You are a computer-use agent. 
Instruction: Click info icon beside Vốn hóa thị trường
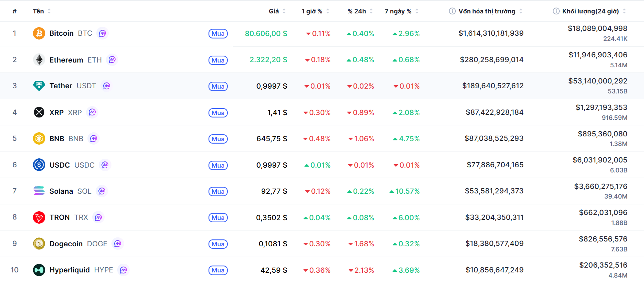pyautogui.click(x=452, y=11)
